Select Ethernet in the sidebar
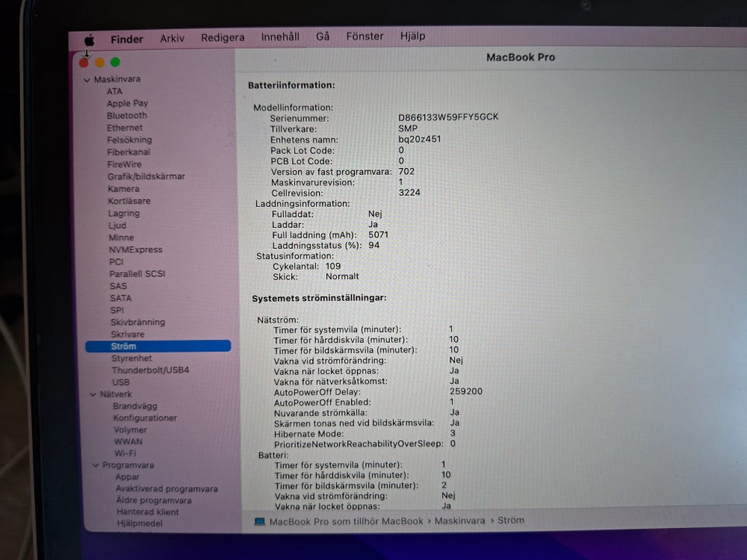Screen dimensions: 747x560 (124, 128)
